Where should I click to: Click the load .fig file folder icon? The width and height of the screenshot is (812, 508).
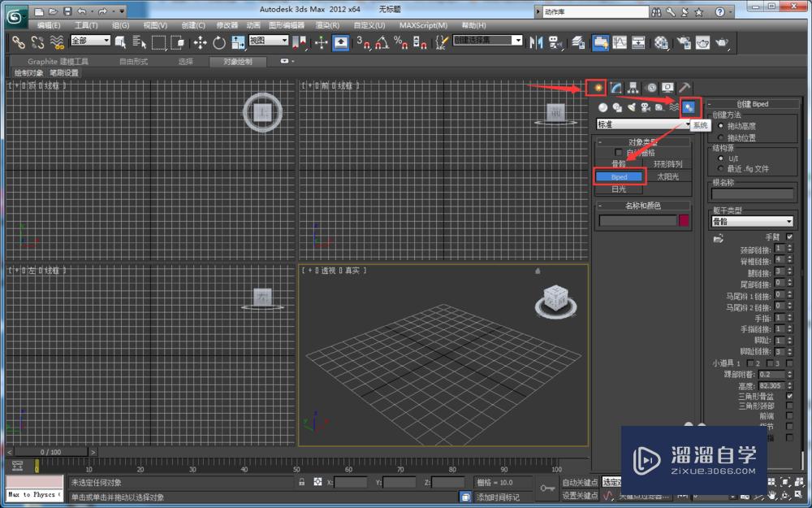[718, 238]
